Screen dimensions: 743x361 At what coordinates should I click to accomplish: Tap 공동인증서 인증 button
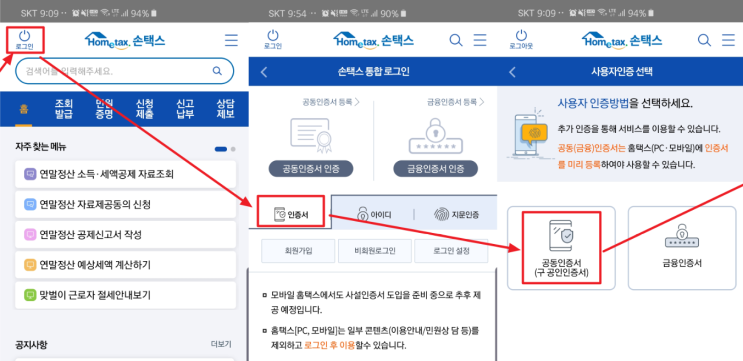coord(311,169)
